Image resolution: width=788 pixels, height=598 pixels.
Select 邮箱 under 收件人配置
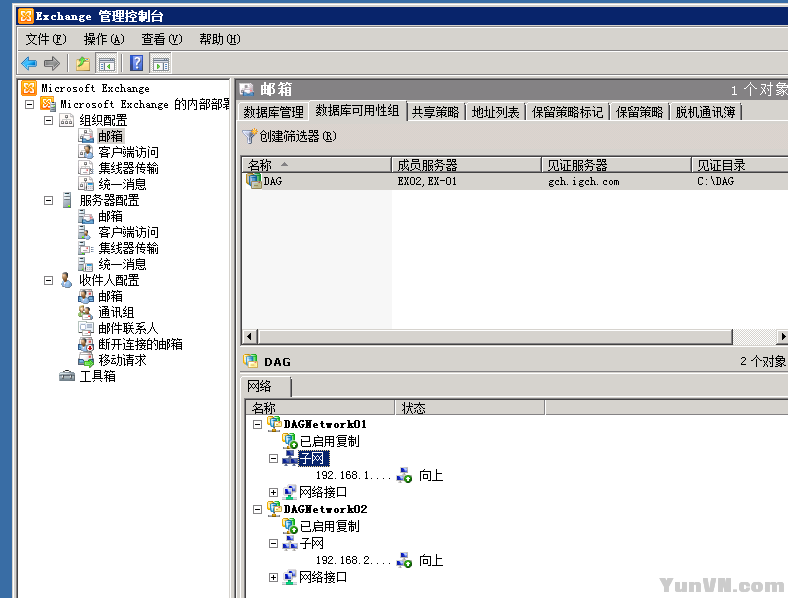110,296
